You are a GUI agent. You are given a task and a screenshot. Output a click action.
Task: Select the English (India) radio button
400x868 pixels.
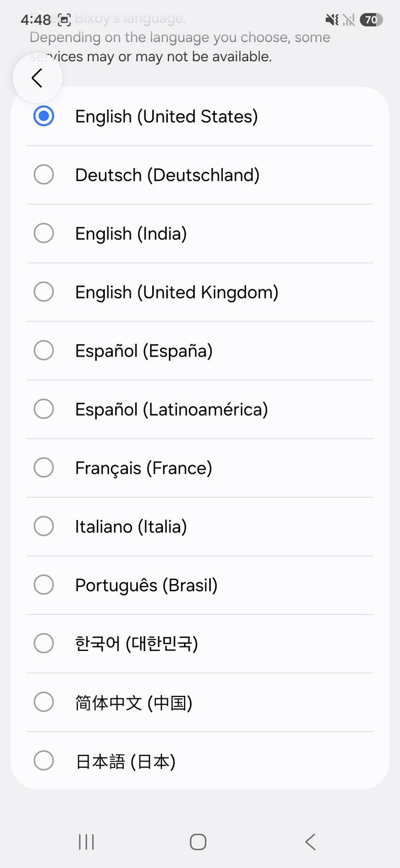click(44, 233)
